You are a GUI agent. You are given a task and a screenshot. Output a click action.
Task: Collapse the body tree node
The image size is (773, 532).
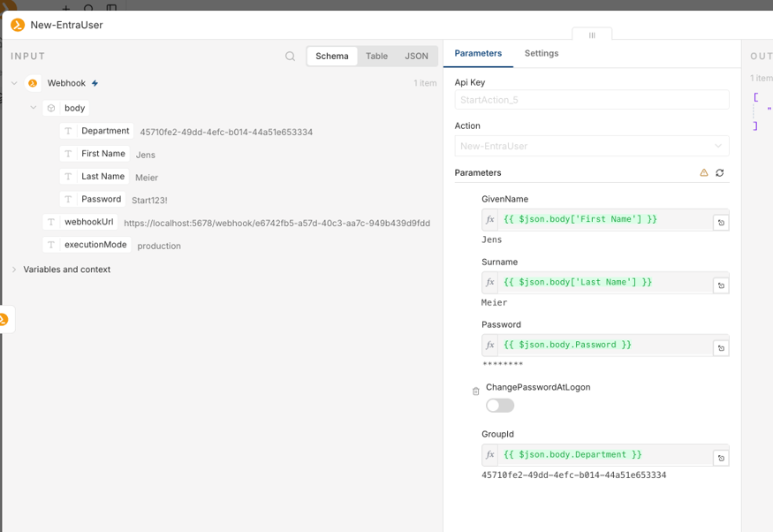[33, 108]
